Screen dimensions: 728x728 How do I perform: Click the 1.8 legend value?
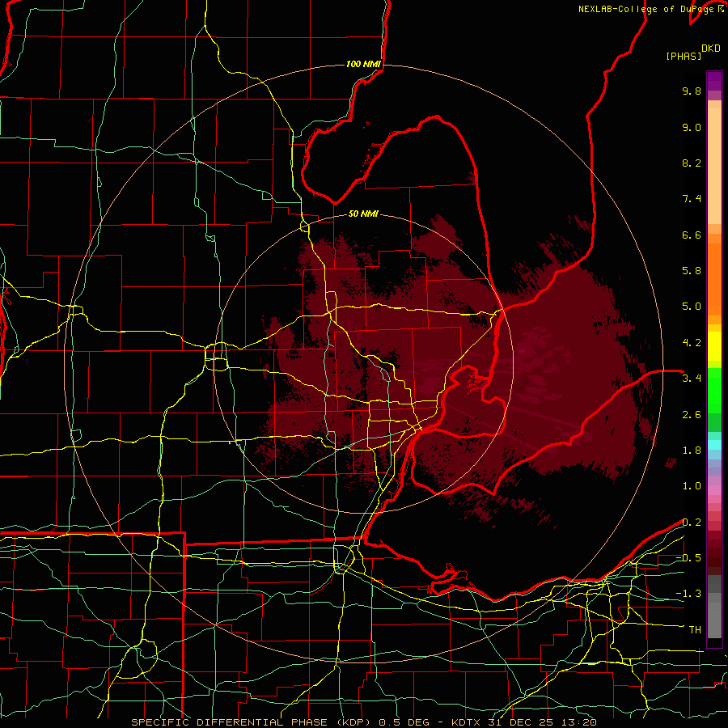692,451
